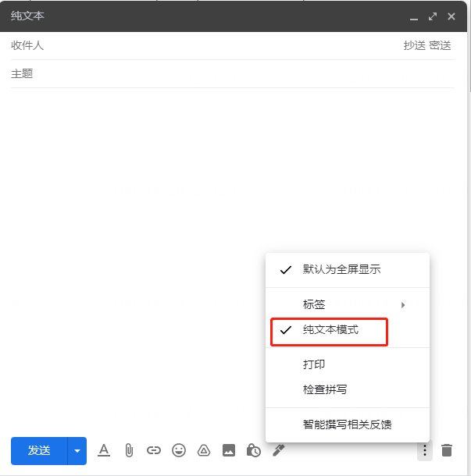
Task: Click 密送 to add Bcc recipients
Action: (440, 45)
